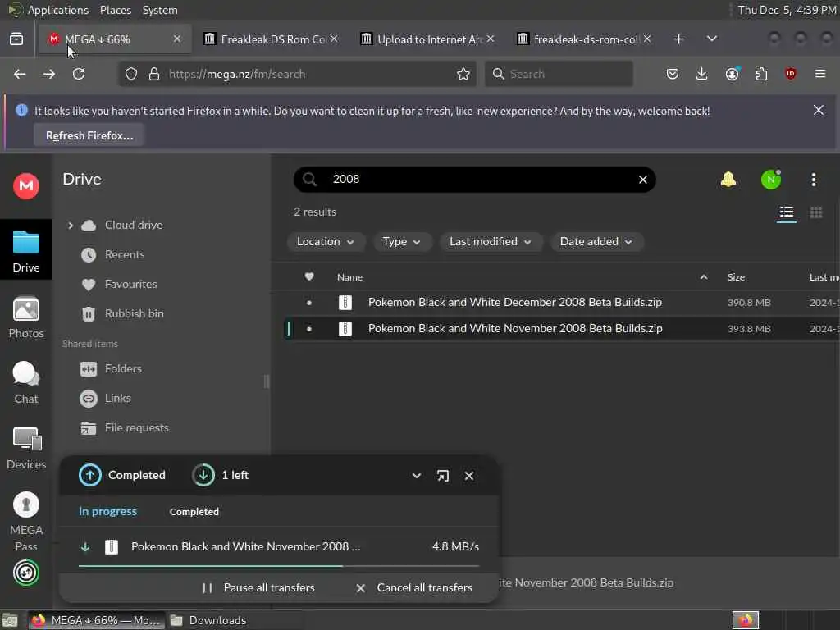
Task: Select the Completed transfers tab
Action: click(x=194, y=512)
